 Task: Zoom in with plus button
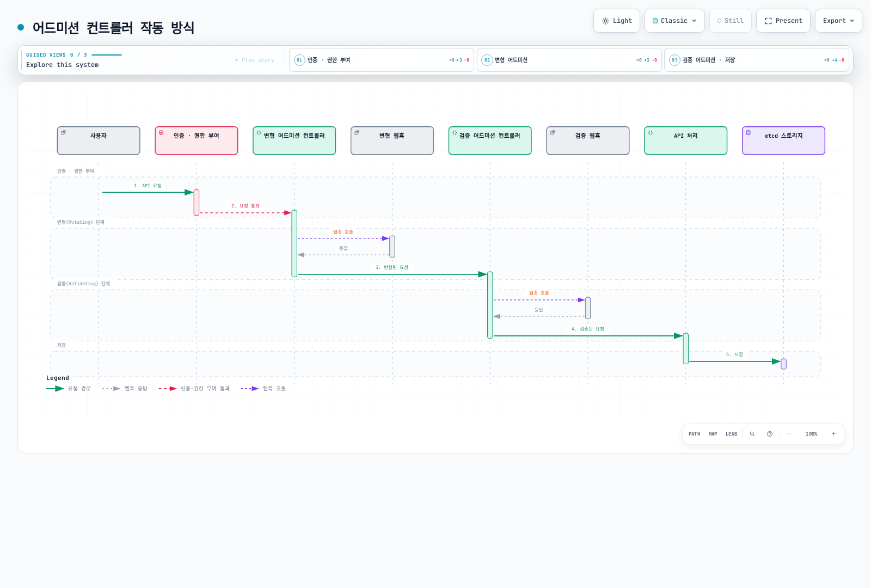click(x=833, y=434)
